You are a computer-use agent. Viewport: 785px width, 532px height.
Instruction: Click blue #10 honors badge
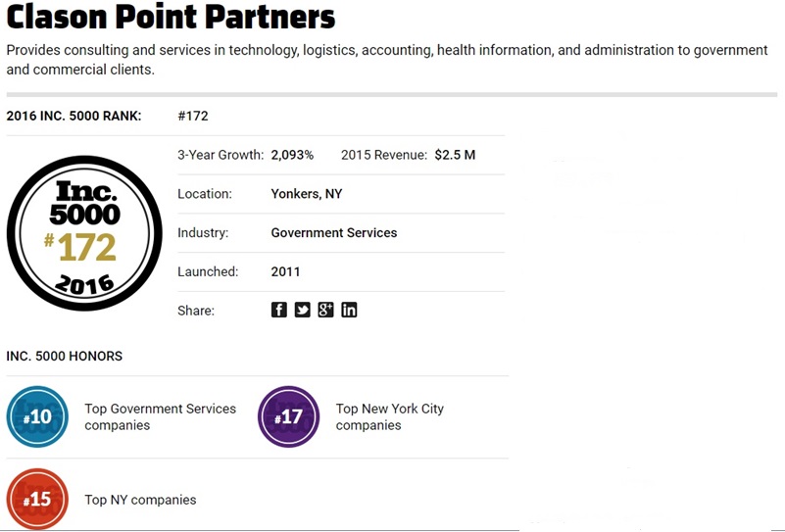(x=37, y=417)
